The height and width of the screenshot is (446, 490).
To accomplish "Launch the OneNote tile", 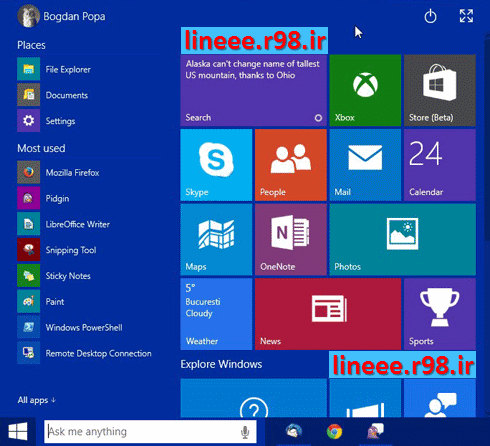I will (x=291, y=240).
